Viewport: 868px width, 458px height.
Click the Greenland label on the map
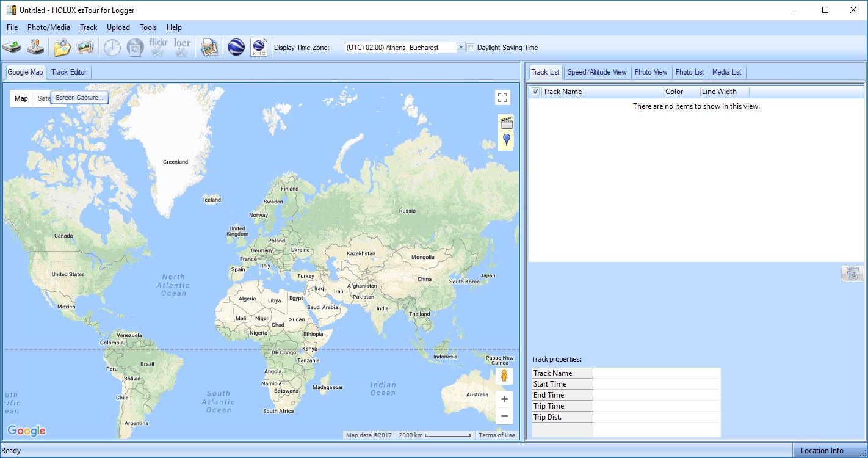pos(175,162)
